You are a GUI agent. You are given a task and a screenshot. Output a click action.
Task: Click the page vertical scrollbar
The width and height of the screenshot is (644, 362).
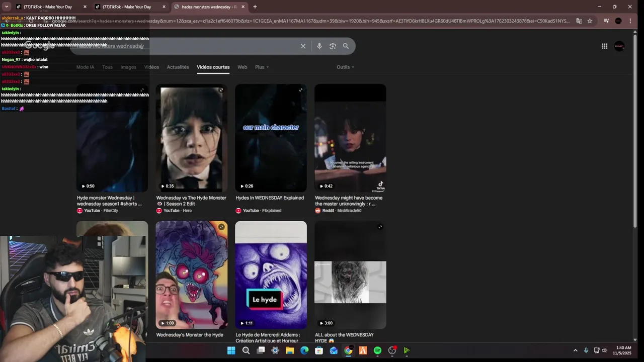coord(635,131)
